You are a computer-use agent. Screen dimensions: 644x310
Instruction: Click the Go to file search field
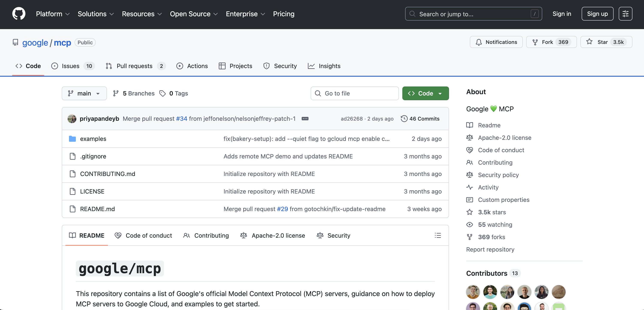pyautogui.click(x=355, y=93)
